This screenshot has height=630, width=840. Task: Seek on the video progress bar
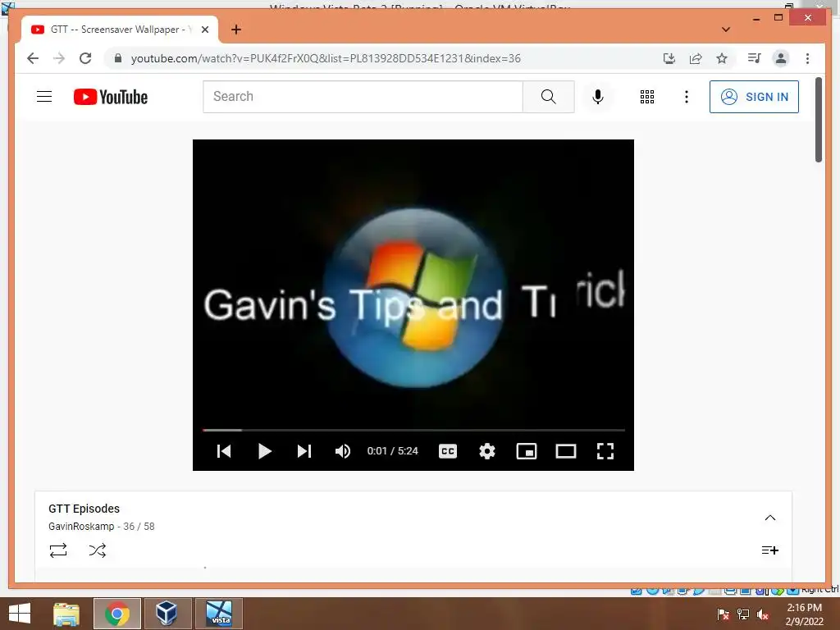pyautogui.click(x=413, y=430)
